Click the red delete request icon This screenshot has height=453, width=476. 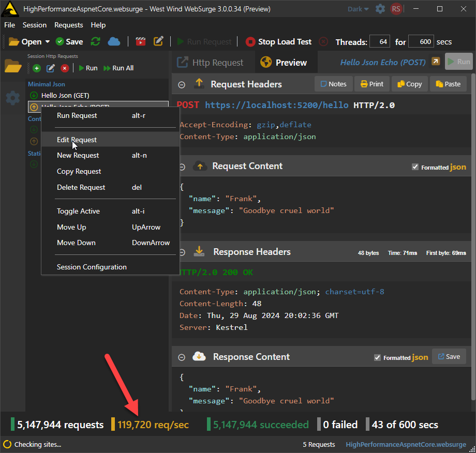click(64, 68)
